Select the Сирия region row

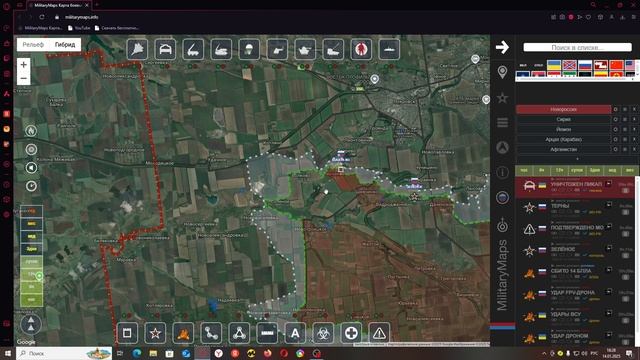(x=563, y=119)
